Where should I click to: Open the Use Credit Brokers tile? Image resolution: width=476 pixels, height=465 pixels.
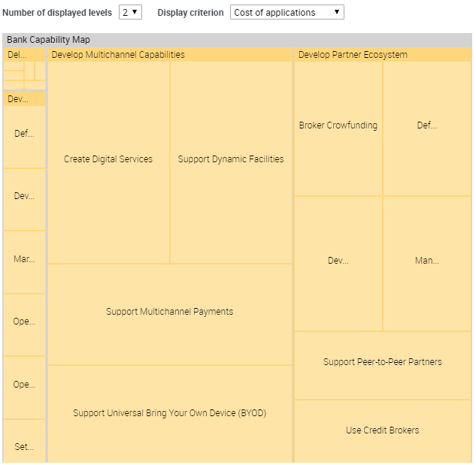383,430
